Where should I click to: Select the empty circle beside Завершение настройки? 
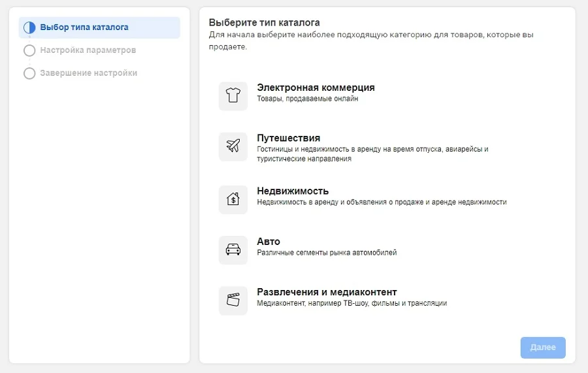pos(29,73)
